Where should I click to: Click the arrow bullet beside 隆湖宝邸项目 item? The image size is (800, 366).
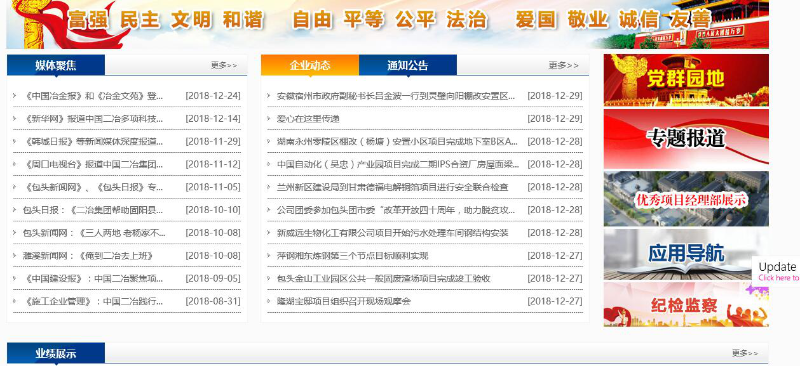click(268, 301)
